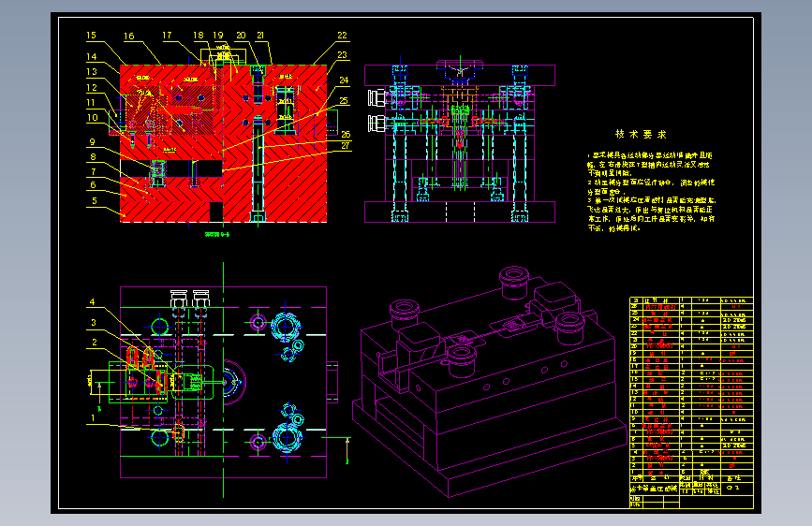812x526 pixels.
Task: Click callout number 22 at top right of section
Action: [x=342, y=36]
